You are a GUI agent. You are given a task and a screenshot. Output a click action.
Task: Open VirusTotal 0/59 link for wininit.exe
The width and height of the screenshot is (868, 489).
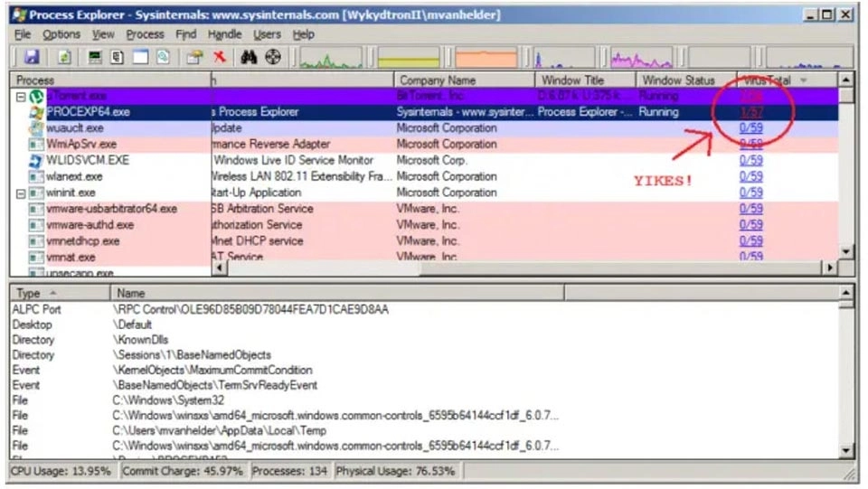[750, 193]
